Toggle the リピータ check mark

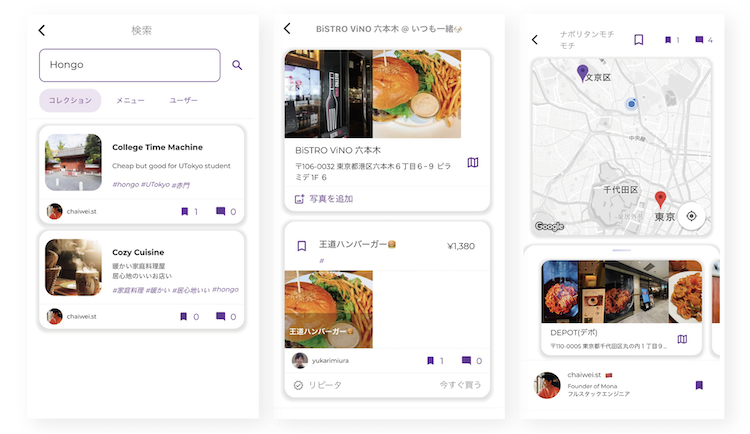coord(298,385)
